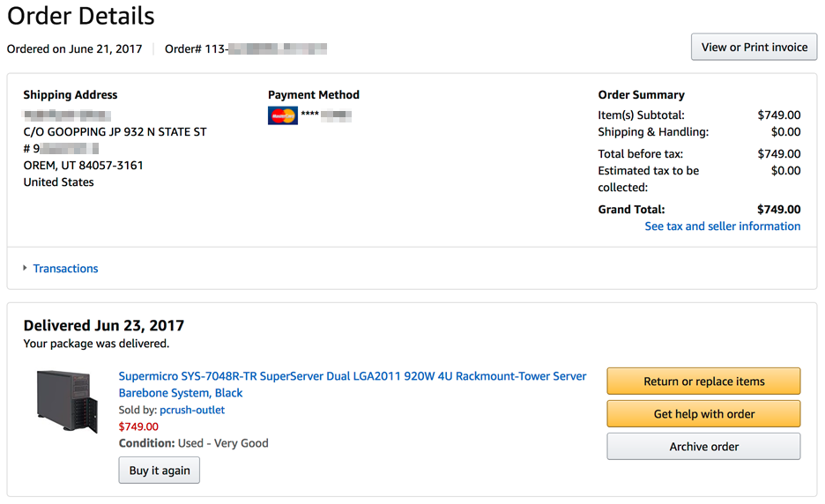Click the Order Details page heading

pyautogui.click(x=81, y=16)
